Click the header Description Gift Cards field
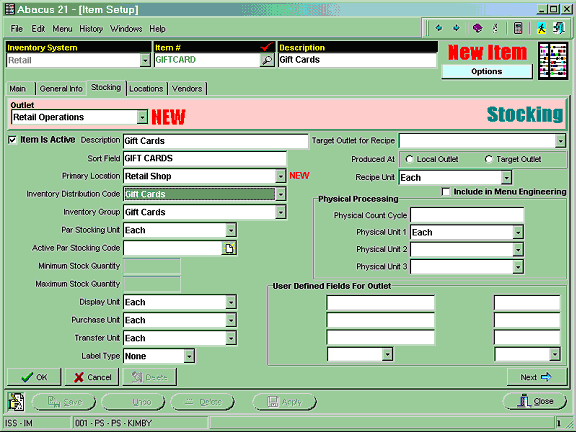Viewport: 576px width, 432px height. coord(357,60)
